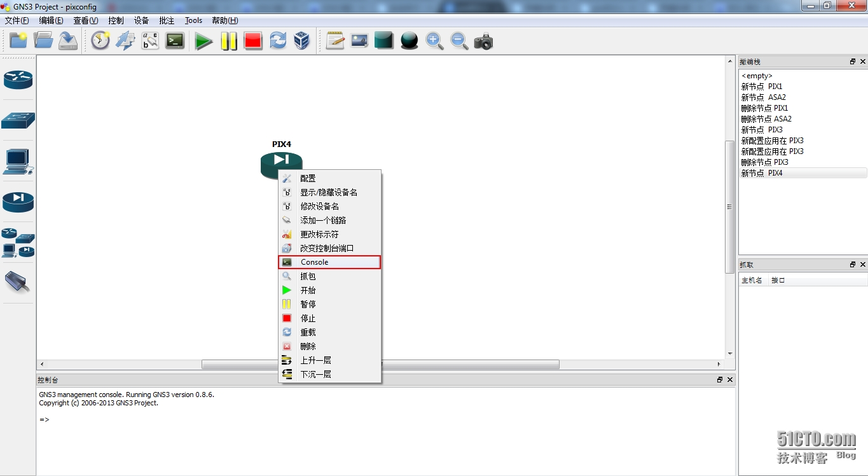868x476 pixels.
Task: Click the 主机名 column header
Action: (753, 280)
